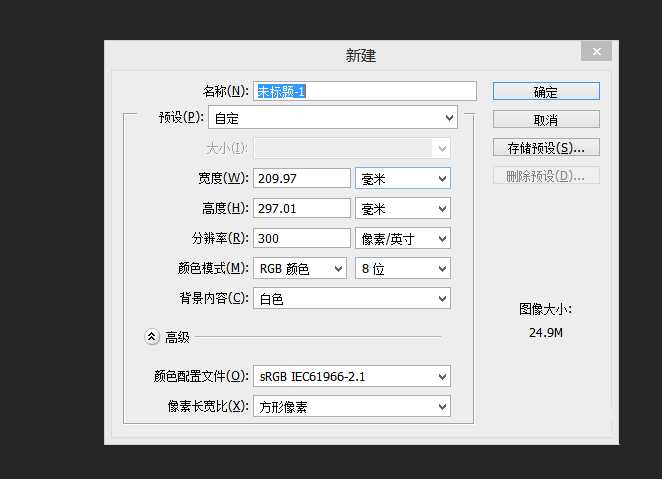This screenshot has height=479, width=662.
Task: Click the 存储预设 button
Action: point(546,148)
